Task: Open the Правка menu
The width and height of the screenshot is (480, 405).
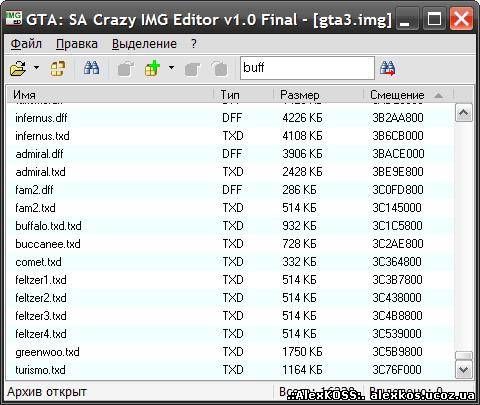Action: tap(77, 44)
